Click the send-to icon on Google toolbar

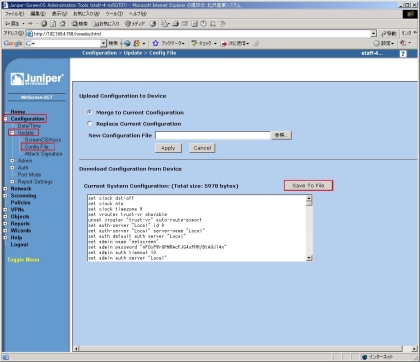[x=224, y=43]
